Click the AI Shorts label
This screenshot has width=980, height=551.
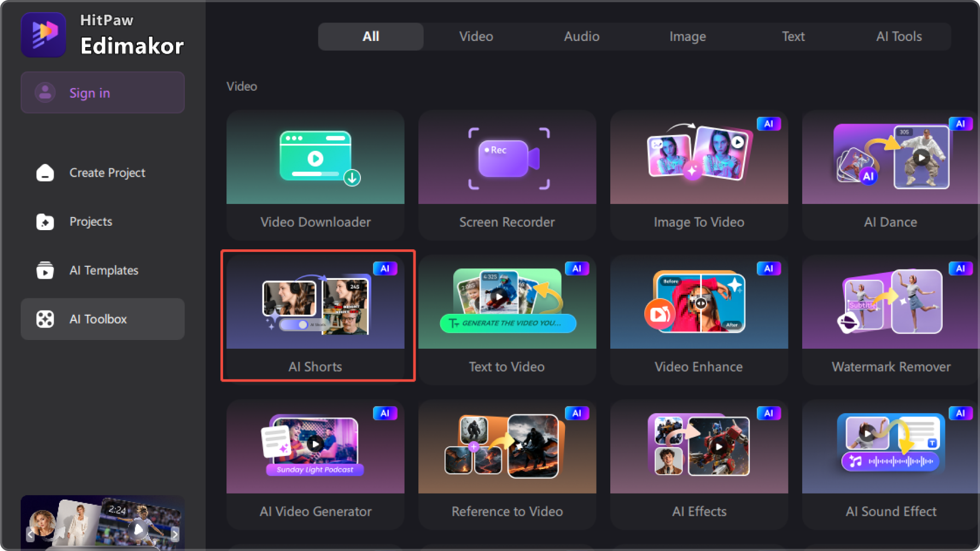click(315, 367)
